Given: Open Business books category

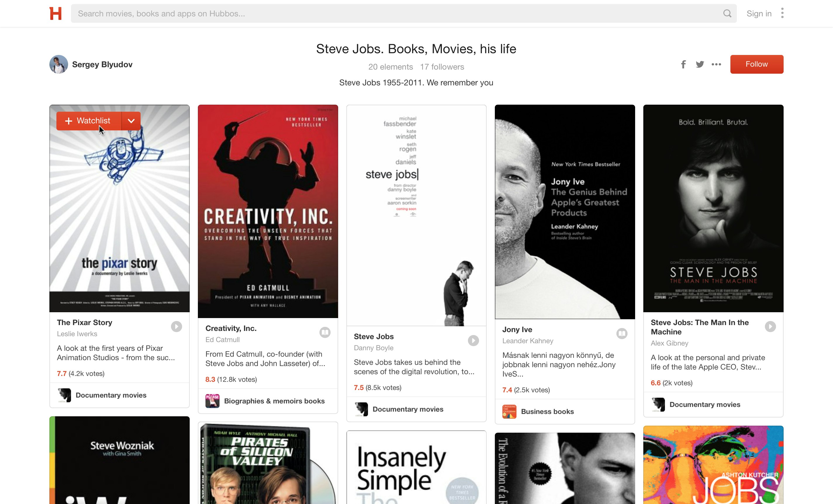Looking at the screenshot, I should [547, 411].
